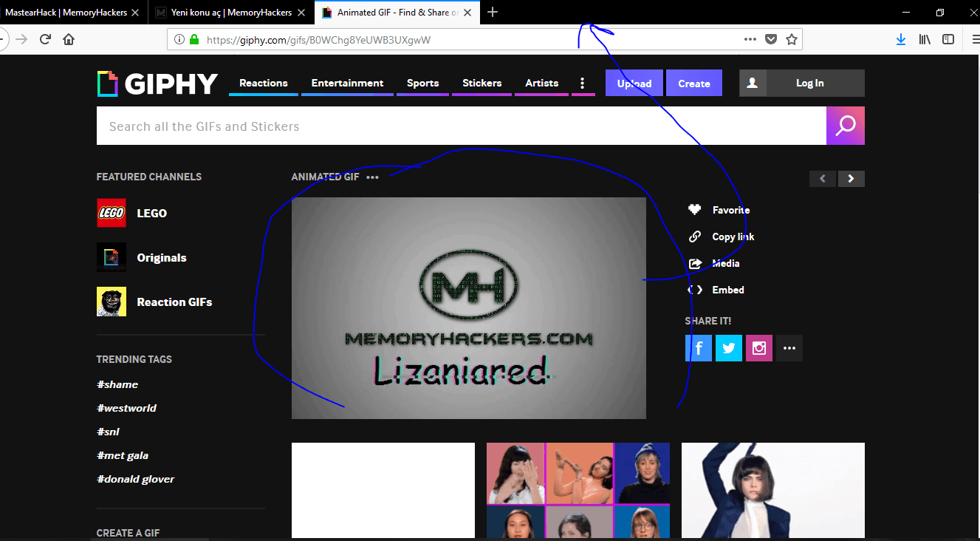Image resolution: width=980 pixels, height=541 pixels.
Task: Open the downloads panel
Action: click(901, 40)
